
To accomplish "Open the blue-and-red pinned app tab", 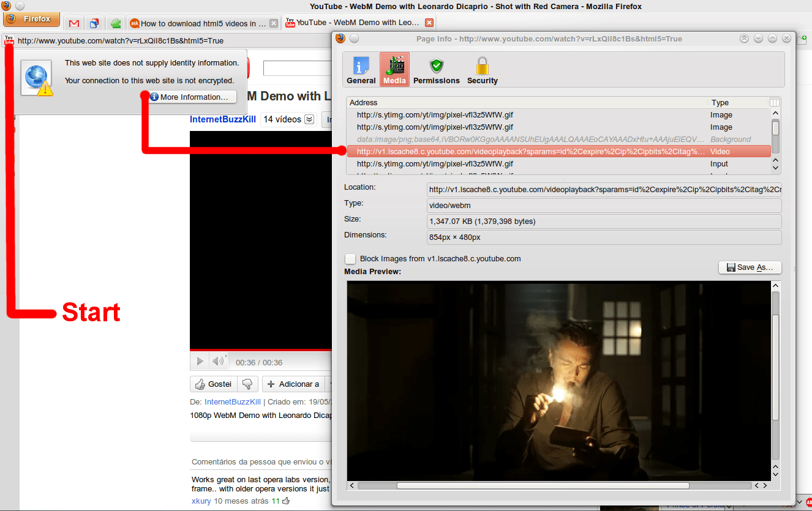I will (94, 23).
